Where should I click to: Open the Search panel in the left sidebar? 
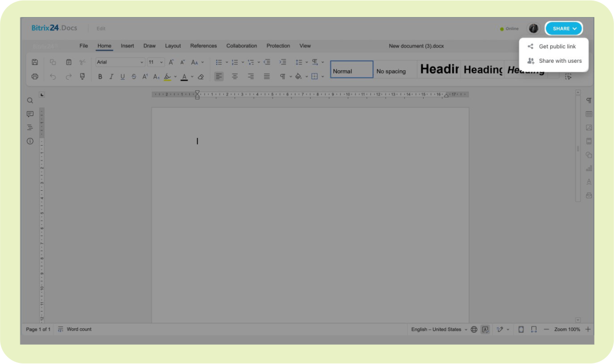[30, 101]
